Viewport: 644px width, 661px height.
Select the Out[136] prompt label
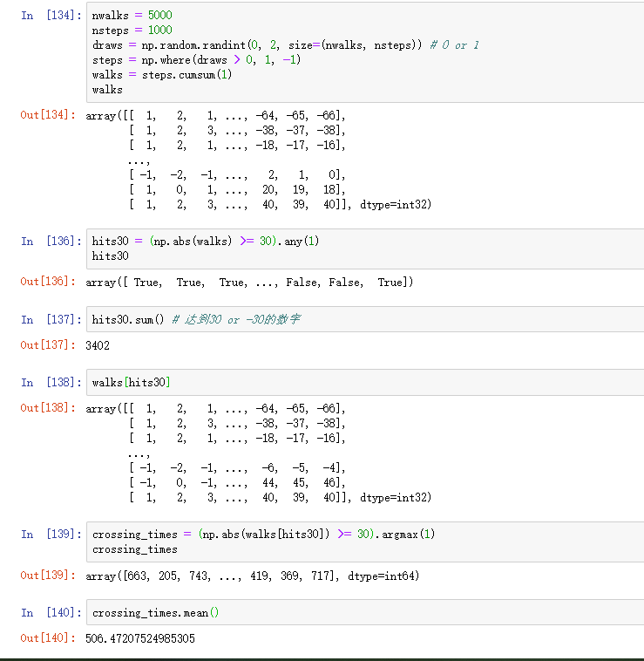coord(48,281)
